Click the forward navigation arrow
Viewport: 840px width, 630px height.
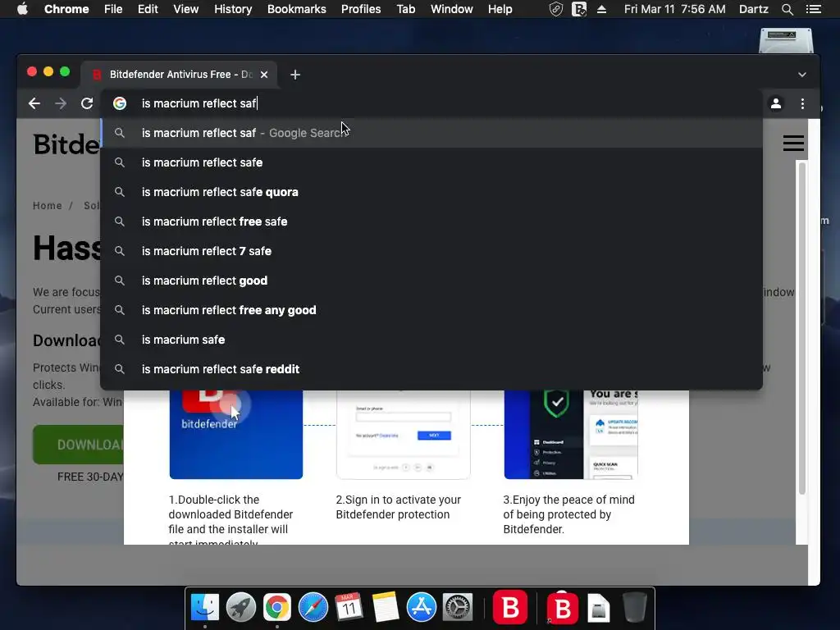(61, 103)
